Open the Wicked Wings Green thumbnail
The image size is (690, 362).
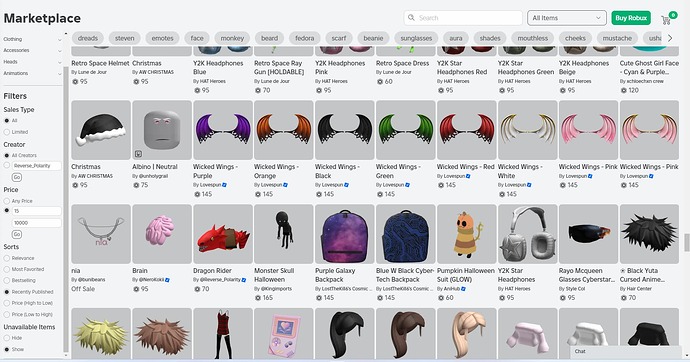click(x=406, y=130)
